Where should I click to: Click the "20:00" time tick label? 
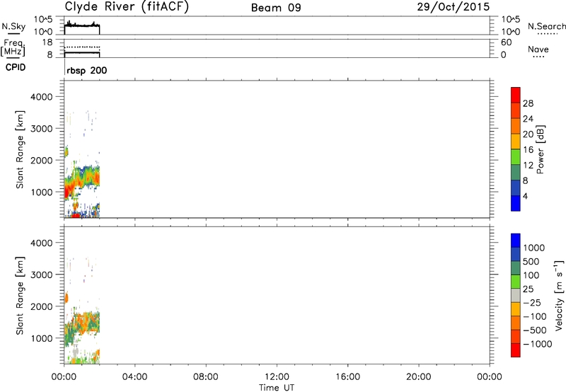pyautogui.click(x=418, y=377)
